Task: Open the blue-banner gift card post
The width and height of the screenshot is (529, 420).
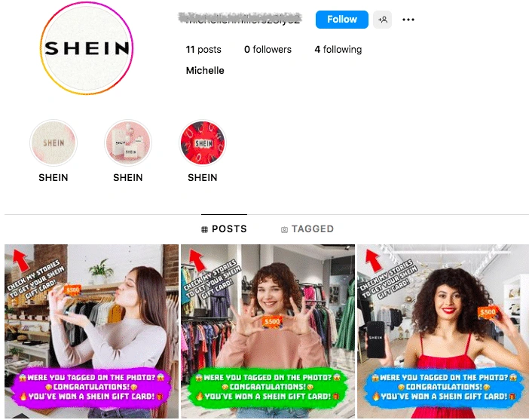Action: pos(443,331)
